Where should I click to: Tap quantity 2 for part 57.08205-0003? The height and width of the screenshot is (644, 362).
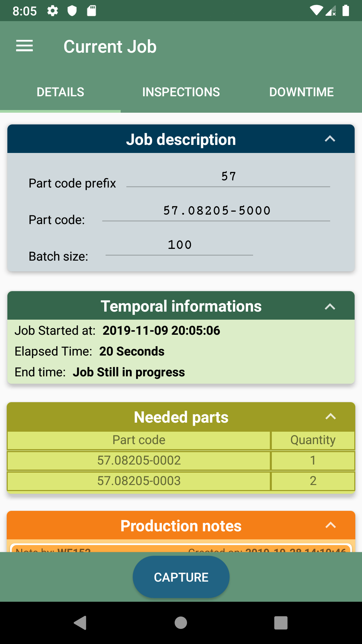313,481
